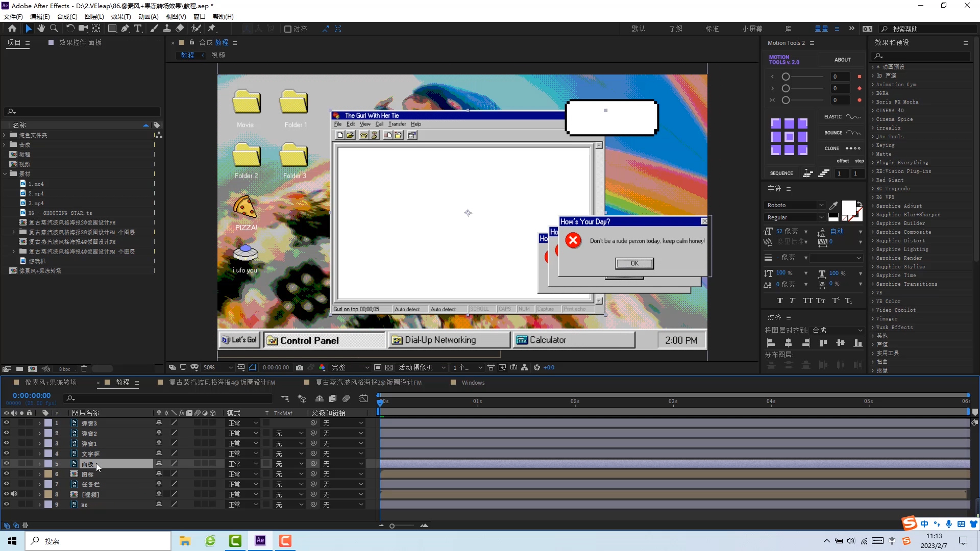Viewport: 980px width, 551px height.
Task: Open the 完整 resolution dropdown
Action: (x=350, y=367)
